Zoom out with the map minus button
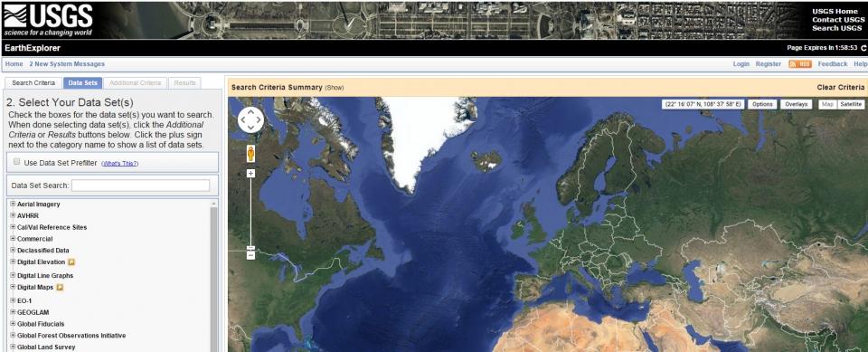Viewport: 868px width, 352px height. pyautogui.click(x=250, y=255)
